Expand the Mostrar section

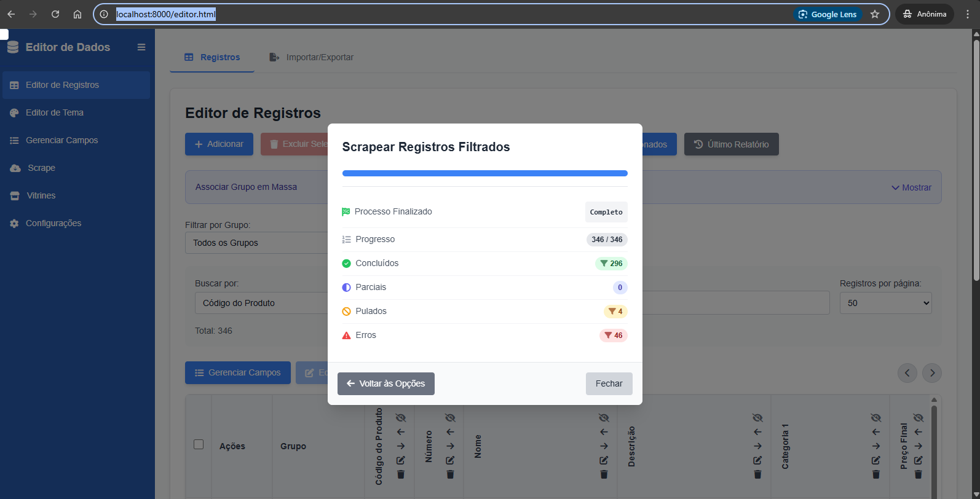(911, 187)
